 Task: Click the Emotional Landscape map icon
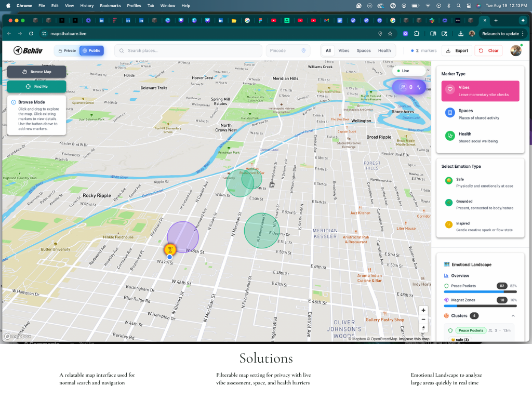[446, 264]
